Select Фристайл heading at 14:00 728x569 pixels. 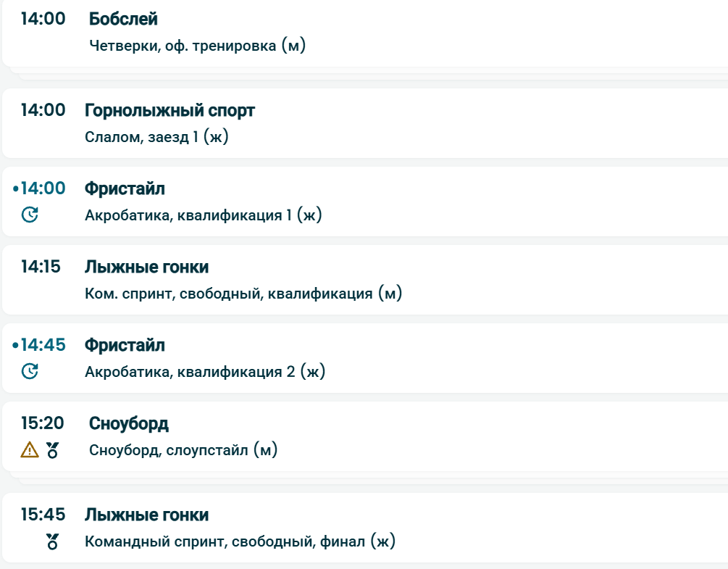125,189
